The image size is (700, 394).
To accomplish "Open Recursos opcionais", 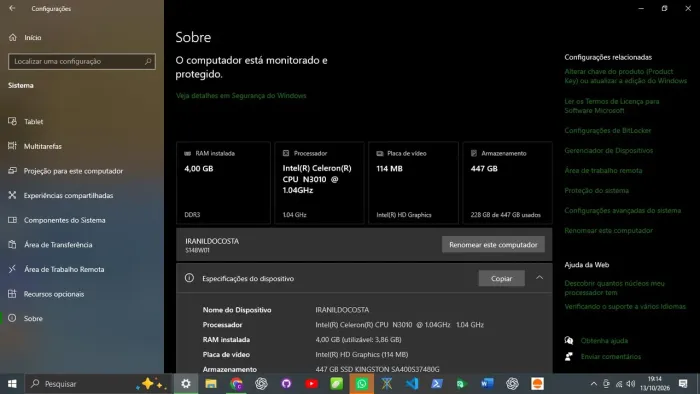I will (x=54, y=294).
